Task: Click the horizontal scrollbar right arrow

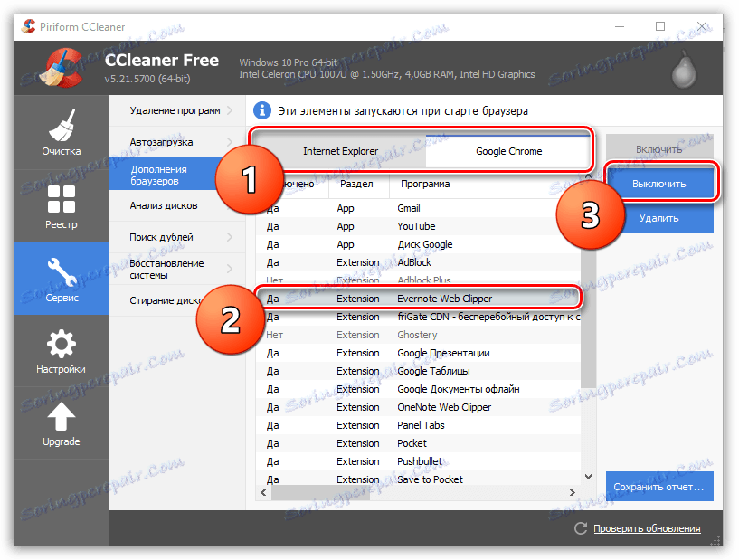Action: 573,492
